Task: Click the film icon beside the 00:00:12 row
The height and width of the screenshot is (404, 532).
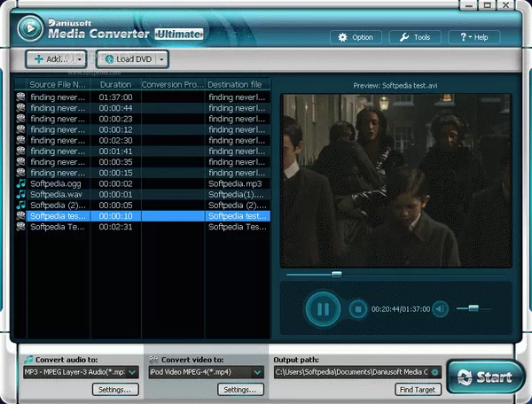Action: point(20,129)
